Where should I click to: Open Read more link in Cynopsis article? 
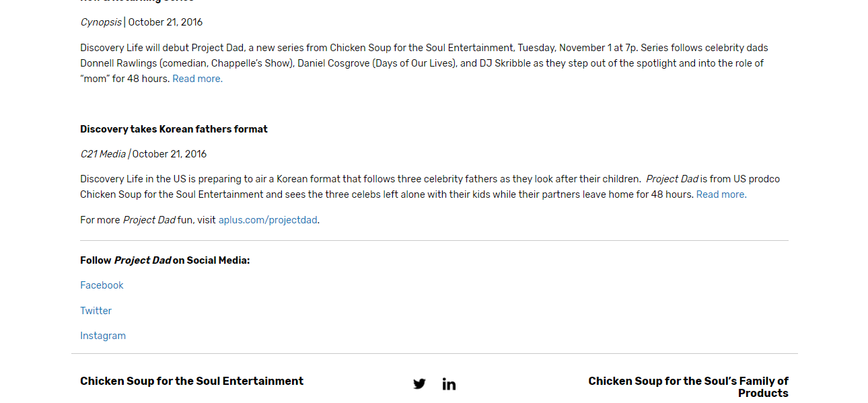click(x=197, y=79)
